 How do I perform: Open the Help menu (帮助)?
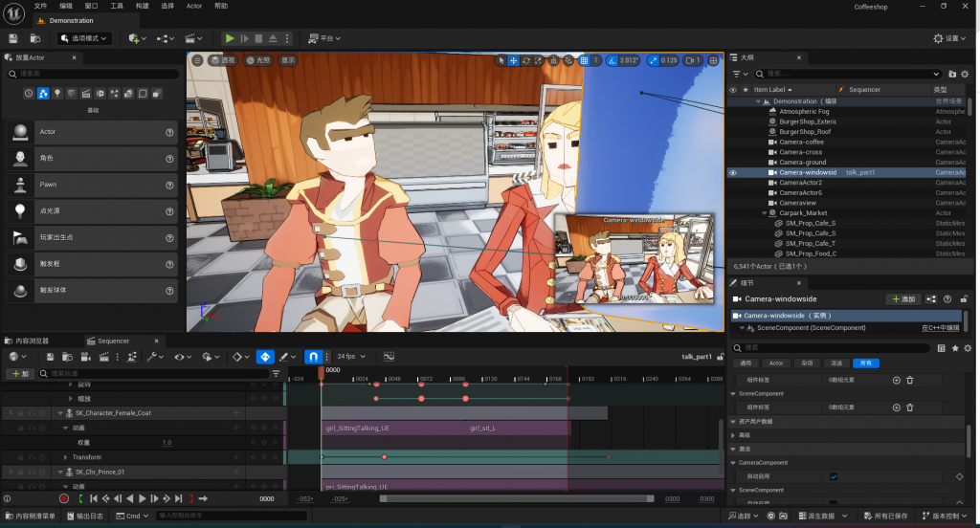[x=221, y=6]
